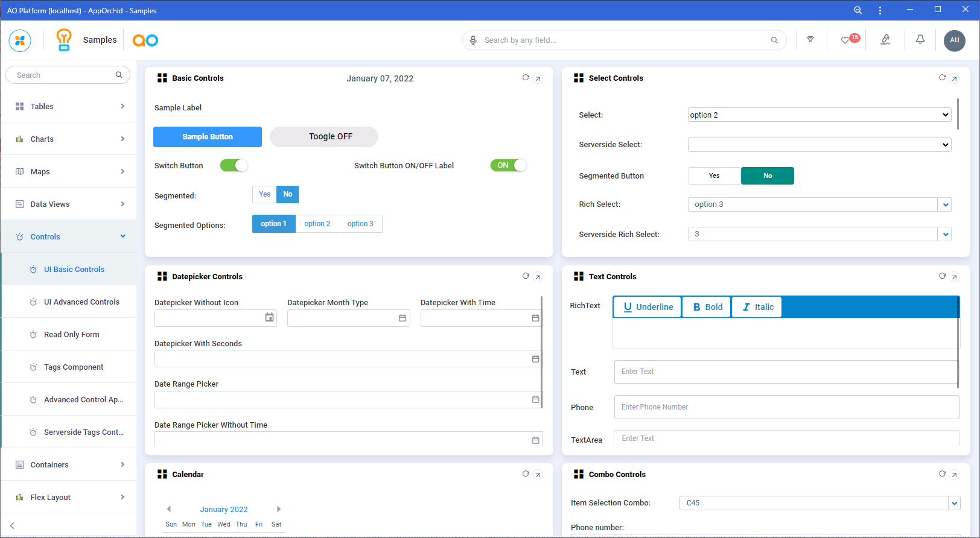The width and height of the screenshot is (980, 538).
Task: Open UI Advanced Controls in sidebar
Action: coord(81,302)
